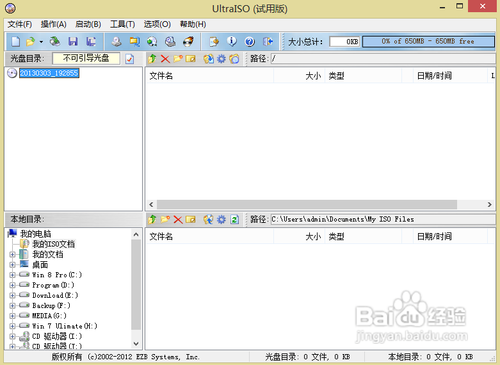
Task: Open the 文件(F) menu
Action: pos(20,24)
